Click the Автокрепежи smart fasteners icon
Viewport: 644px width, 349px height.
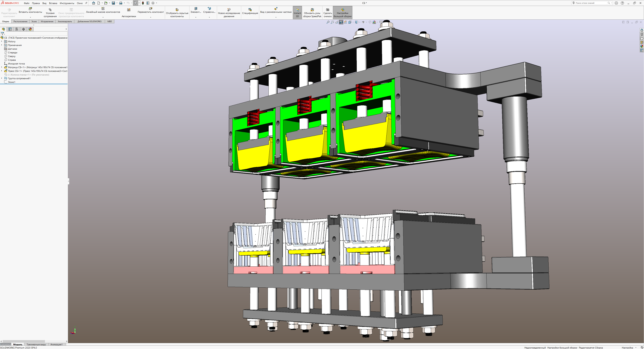coord(129,10)
